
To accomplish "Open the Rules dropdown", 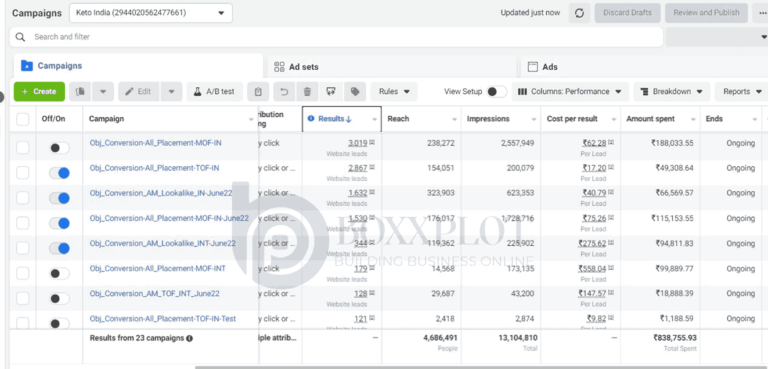I will pos(394,92).
